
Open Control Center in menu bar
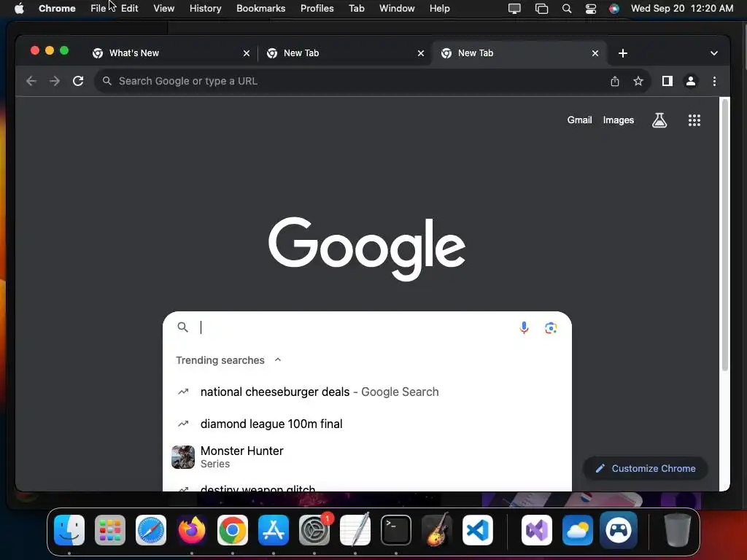pyautogui.click(x=591, y=9)
